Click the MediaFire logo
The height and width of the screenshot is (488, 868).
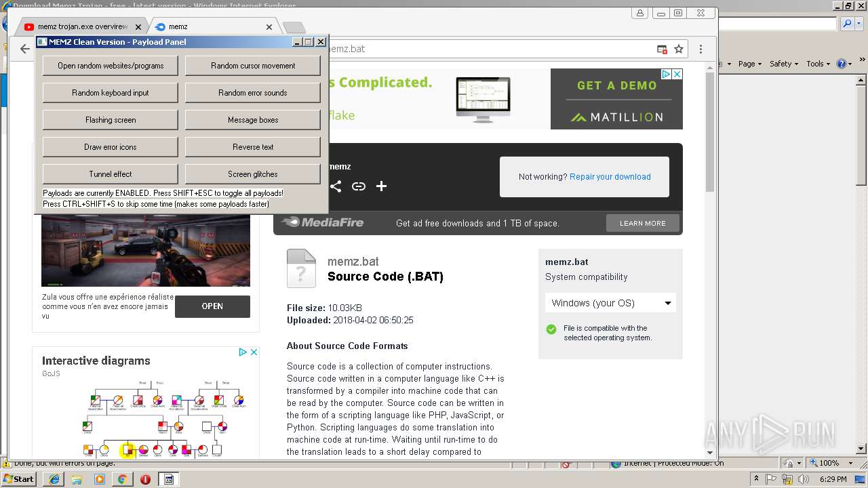[x=323, y=222]
